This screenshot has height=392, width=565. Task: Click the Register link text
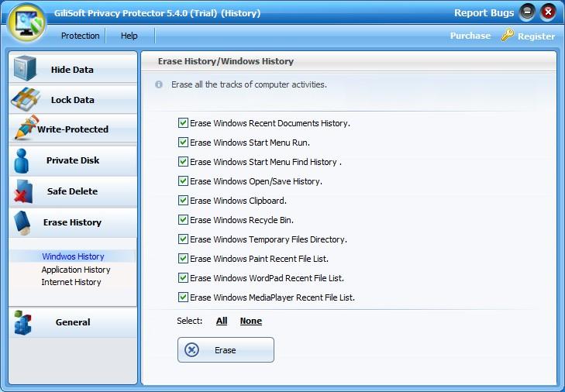point(536,36)
